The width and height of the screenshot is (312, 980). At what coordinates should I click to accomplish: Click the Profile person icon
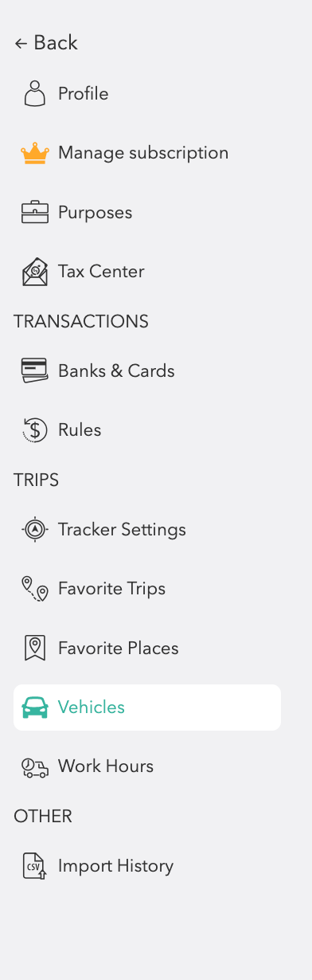tap(34, 94)
